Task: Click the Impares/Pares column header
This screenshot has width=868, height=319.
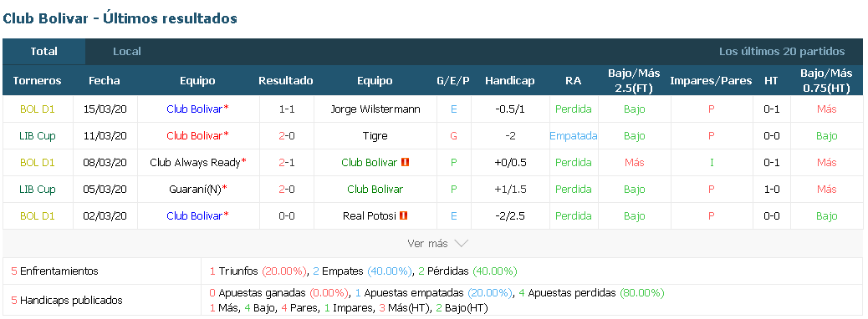Action: 711,81
